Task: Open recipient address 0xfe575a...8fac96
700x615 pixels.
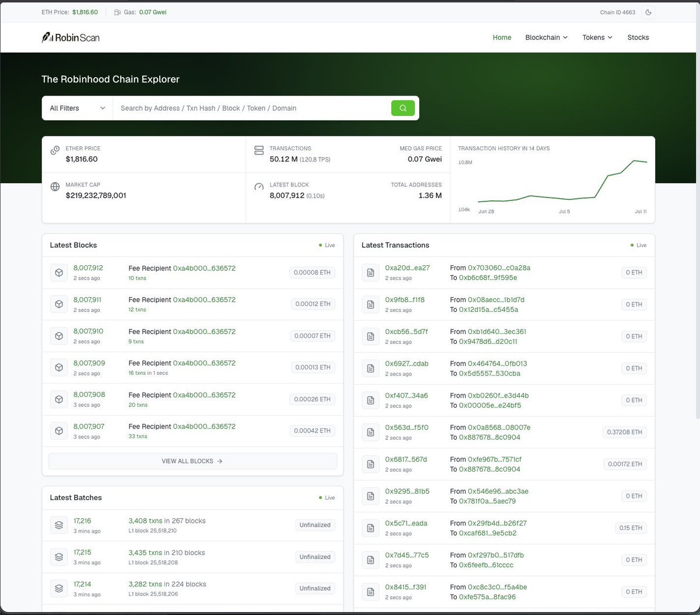Action: (487, 597)
